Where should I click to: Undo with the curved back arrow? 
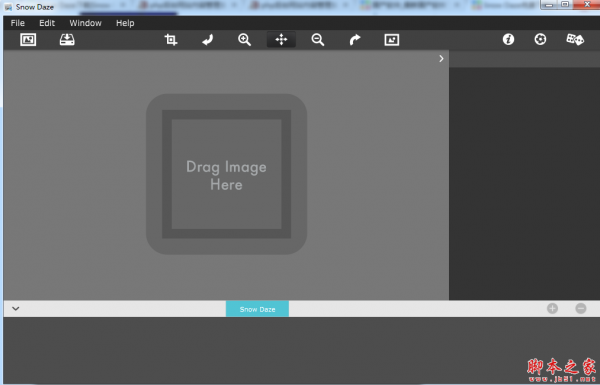(x=207, y=39)
